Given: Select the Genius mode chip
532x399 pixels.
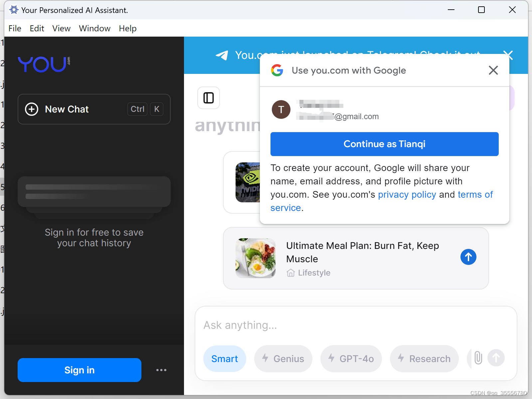Looking at the screenshot, I should [x=283, y=359].
